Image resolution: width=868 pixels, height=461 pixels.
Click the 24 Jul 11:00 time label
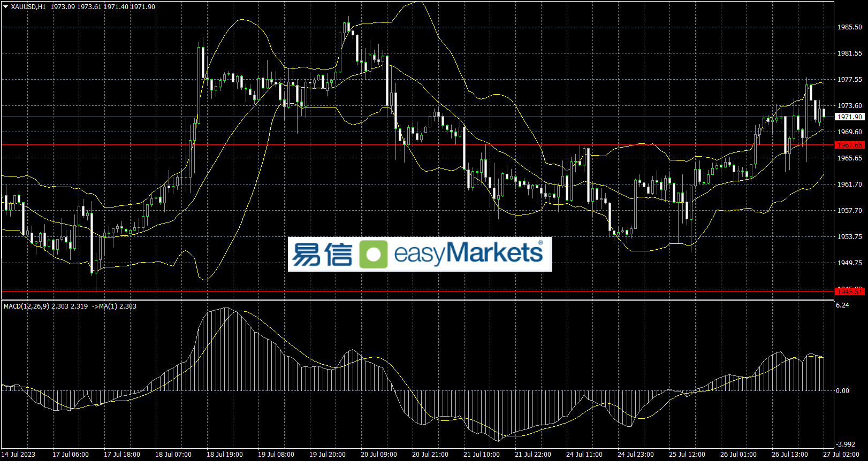(x=584, y=455)
